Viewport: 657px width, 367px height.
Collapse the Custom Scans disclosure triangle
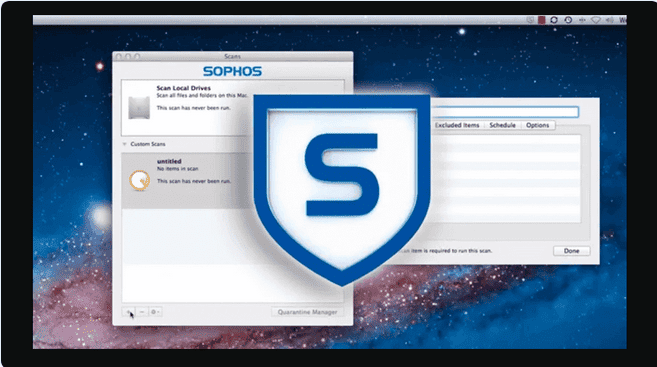click(x=124, y=144)
